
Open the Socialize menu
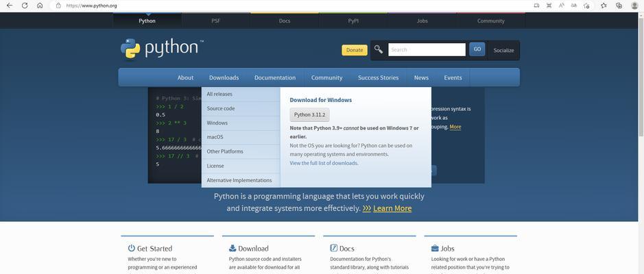click(503, 50)
